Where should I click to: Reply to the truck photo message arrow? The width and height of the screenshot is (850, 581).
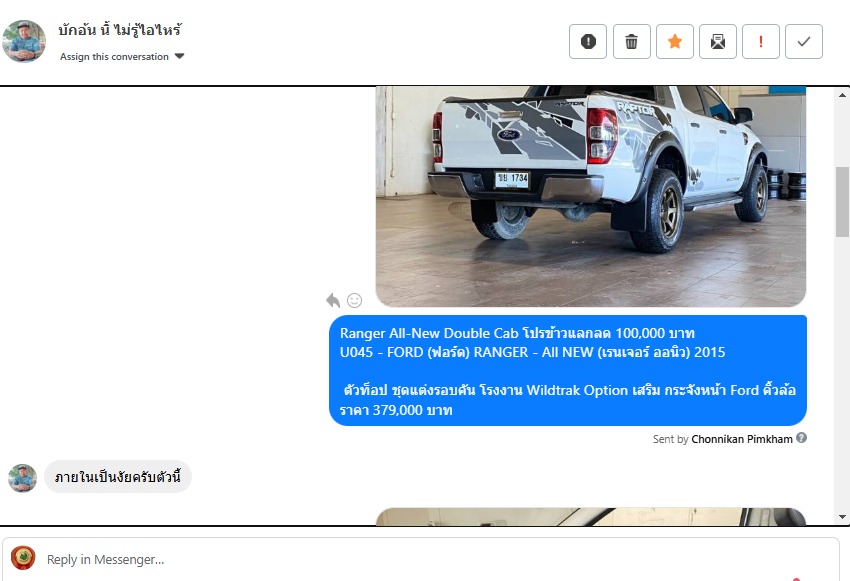click(333, 300)
